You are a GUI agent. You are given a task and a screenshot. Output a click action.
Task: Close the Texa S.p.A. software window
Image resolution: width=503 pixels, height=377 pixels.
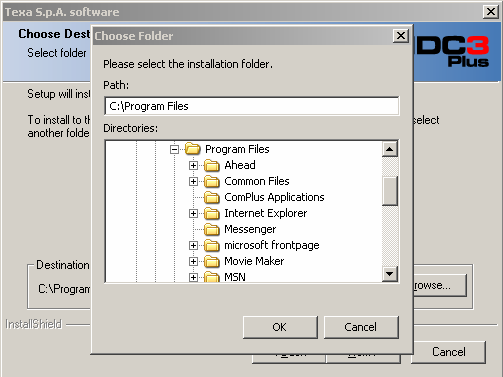click(x=491, y=12)
